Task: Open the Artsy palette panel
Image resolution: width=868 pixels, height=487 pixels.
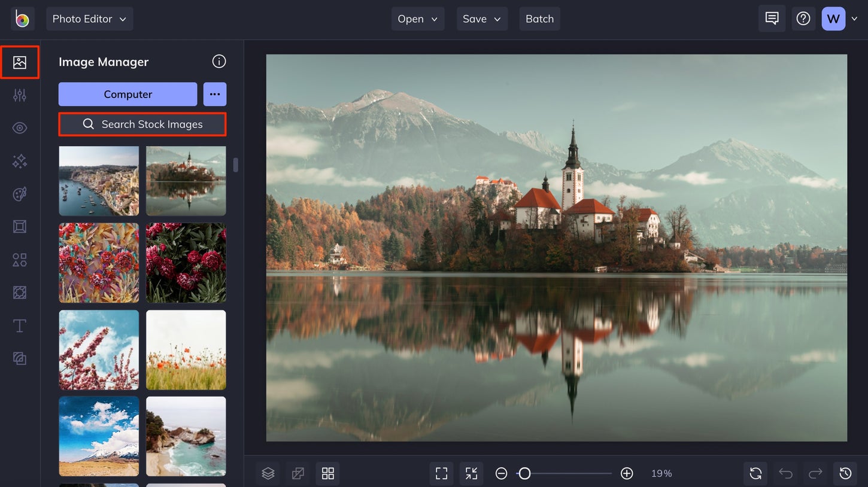Action: [20, 194]
